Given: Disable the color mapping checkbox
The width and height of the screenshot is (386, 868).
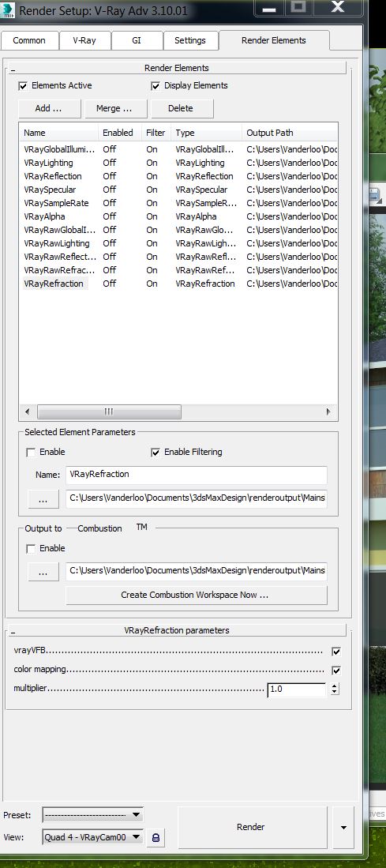Looking at the screenshot, I should (x=335, y=671).
